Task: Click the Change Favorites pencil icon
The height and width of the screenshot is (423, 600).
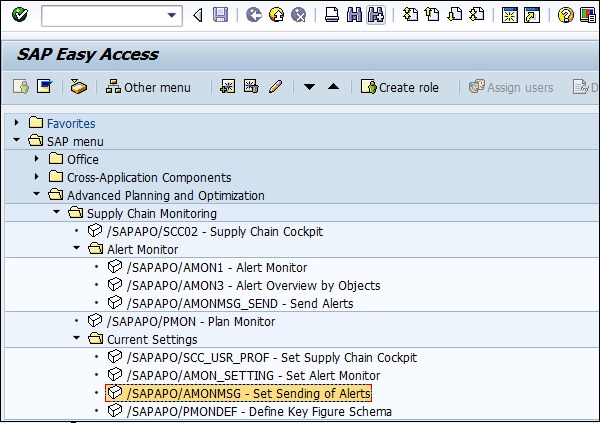Action: point(276,87)
